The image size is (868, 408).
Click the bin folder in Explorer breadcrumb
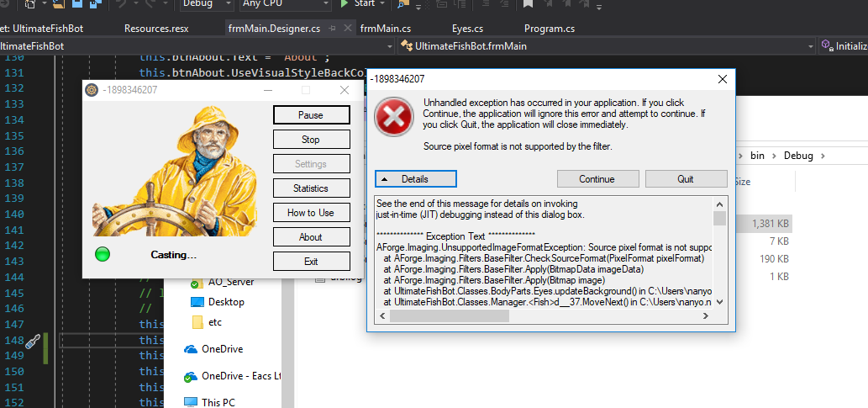coord(757,156)
